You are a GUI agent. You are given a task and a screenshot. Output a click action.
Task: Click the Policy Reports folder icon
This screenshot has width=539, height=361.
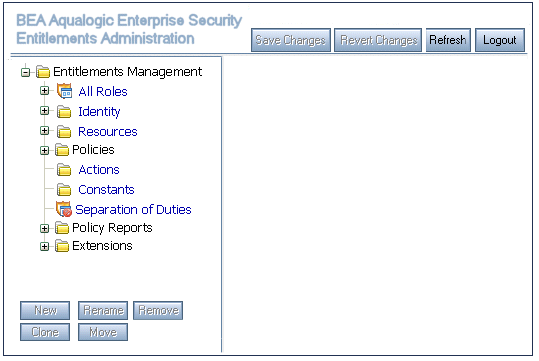coord(62,228)
